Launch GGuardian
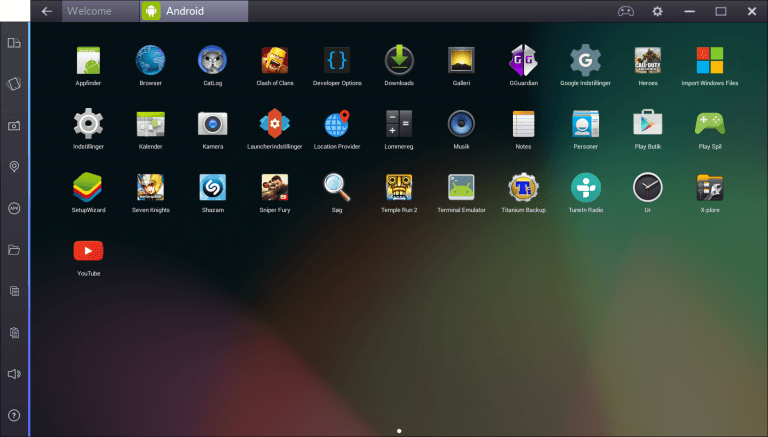768x437 pixels. [524, 60]
